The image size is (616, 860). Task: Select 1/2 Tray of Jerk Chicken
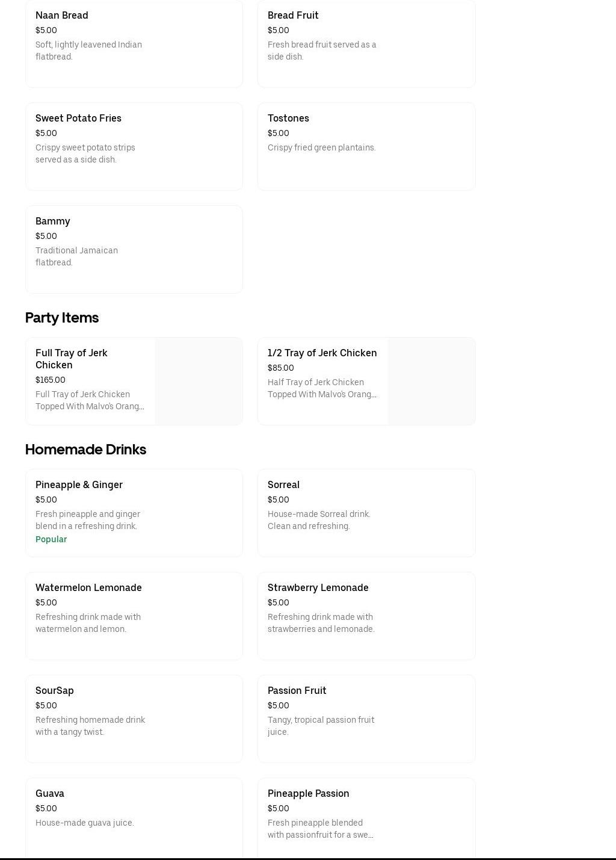[322, 373]
